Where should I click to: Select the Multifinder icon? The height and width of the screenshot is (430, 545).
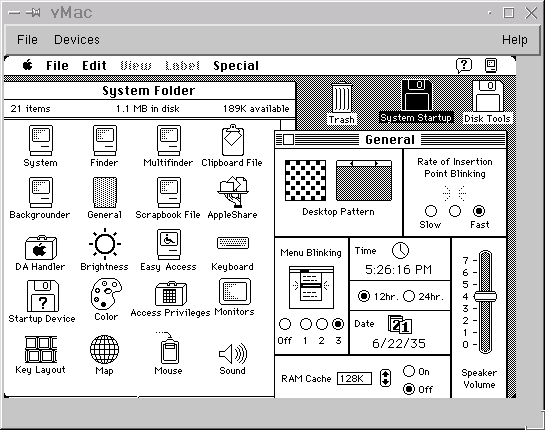pyautogui.click(x=169, y=140)
